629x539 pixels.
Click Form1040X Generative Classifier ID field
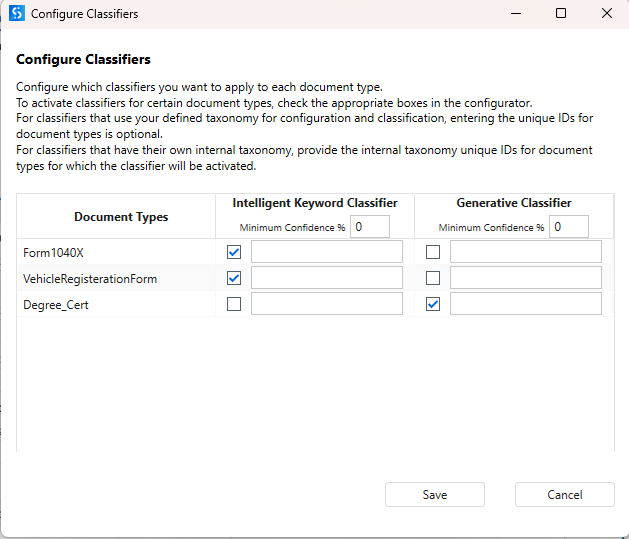(526, 252)
